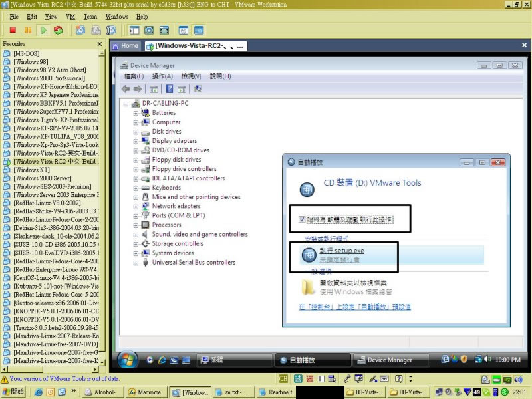This screenshot has height=399, width=532.
Task: Select IDE ATA/ATAPI controllers item
Action: pyautogui.click(x=188, y=178)
